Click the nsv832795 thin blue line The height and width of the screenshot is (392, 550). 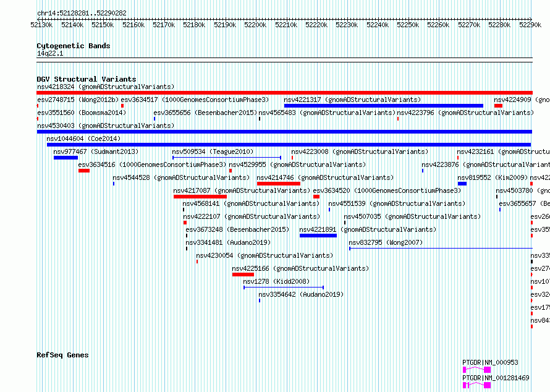click(x=441, y=249)
